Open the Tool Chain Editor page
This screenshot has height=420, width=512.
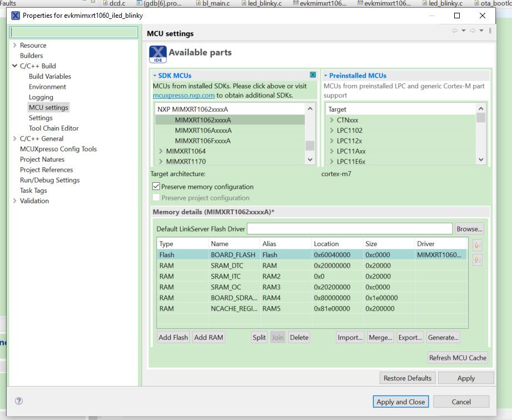pos(53,128)
